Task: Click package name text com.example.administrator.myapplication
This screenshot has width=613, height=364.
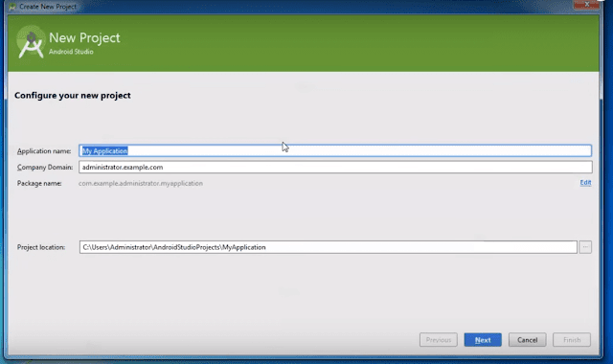Action: [x=141, y=183]
